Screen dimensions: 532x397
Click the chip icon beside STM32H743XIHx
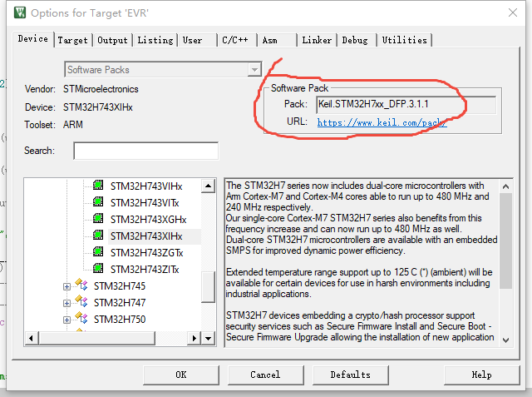point(98,235)
